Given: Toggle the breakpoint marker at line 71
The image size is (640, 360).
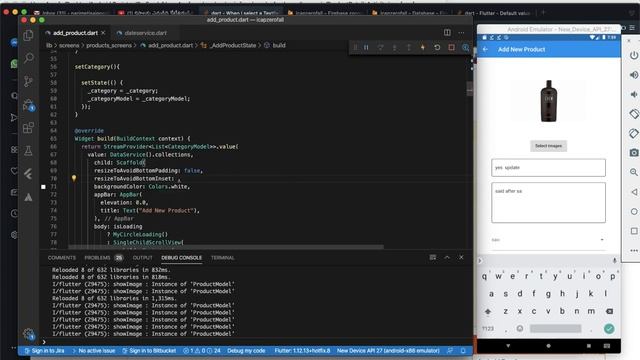Looking at the screenshot, I should click(x=43, y=187).
